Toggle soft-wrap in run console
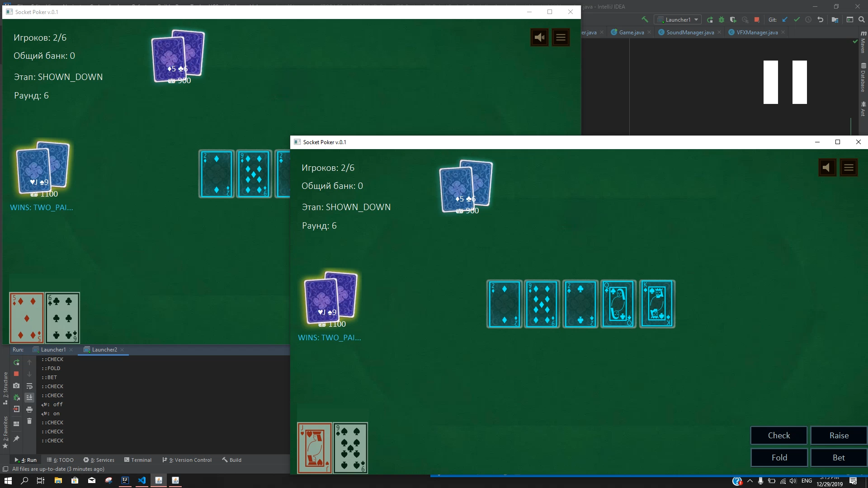This screenshot has height=488, width=868. (29, 386)
